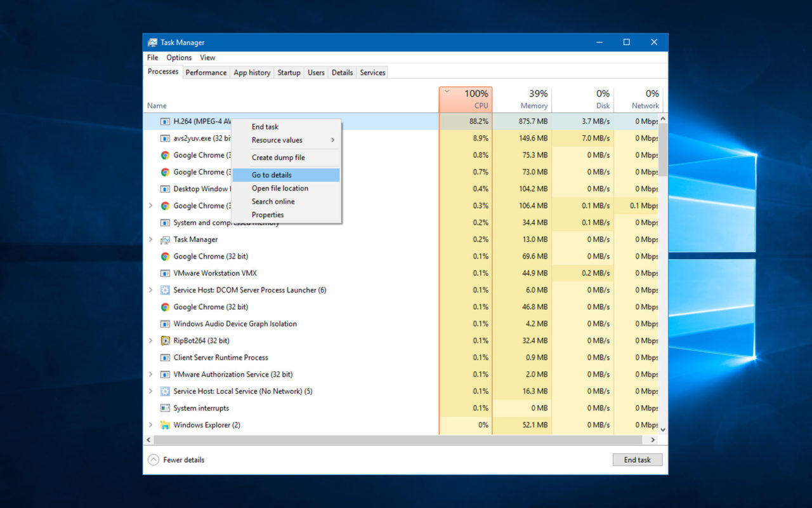Expand the Task Manager process group
The image size is (812, 508).
tap(150, 240)
